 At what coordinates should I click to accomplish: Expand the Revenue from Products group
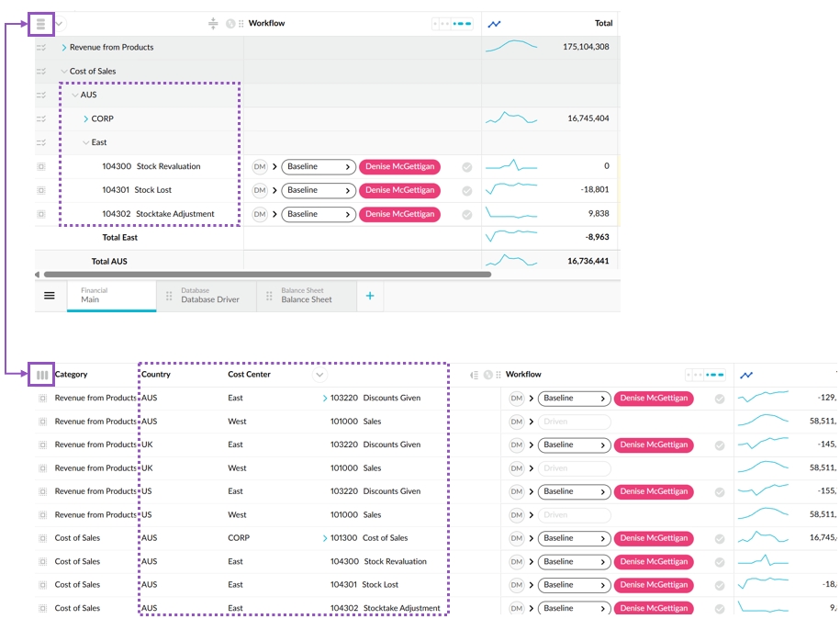click(x=63, y=48)
